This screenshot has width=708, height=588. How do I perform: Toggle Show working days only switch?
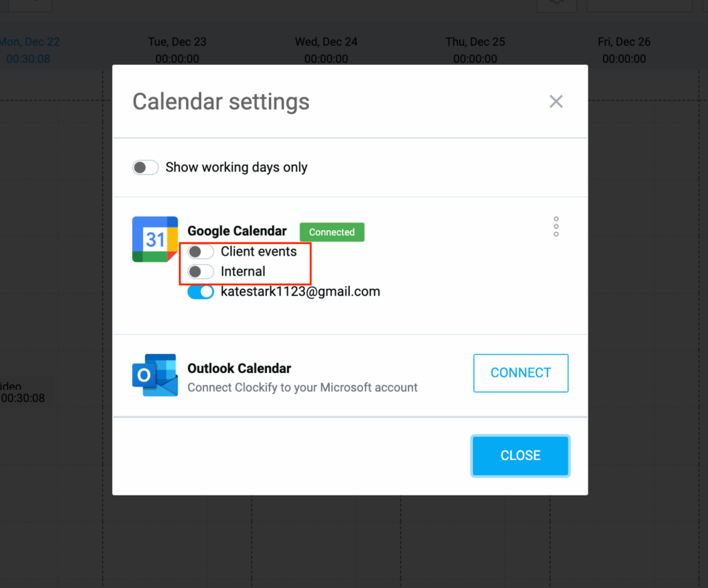pos(146,167)
